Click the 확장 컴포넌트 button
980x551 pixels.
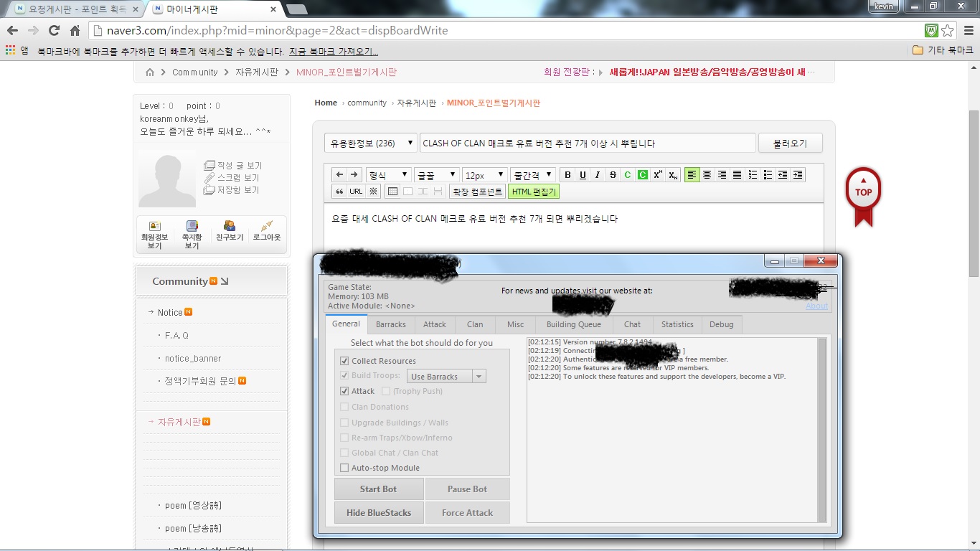[477, 192]
